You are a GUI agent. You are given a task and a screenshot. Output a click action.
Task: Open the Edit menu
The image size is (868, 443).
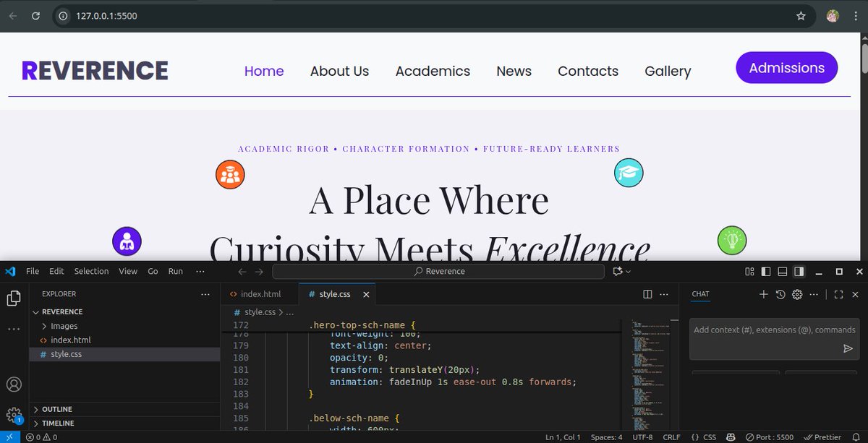click(56, 272)
